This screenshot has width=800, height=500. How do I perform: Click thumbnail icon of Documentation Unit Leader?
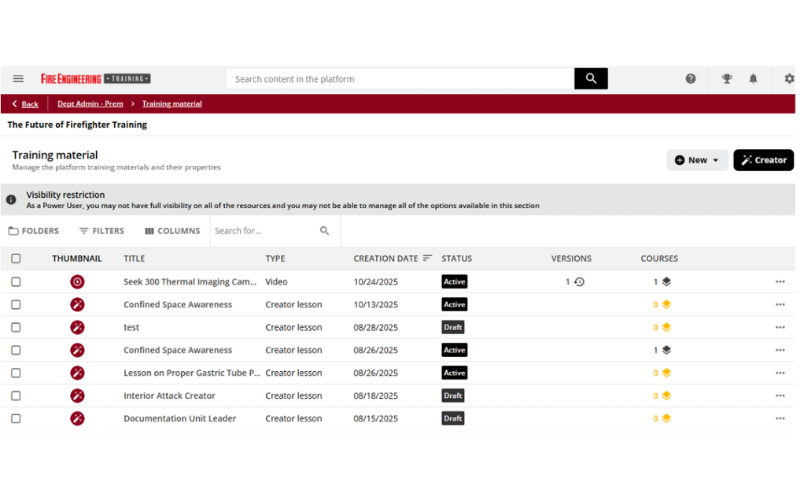pyautogui.click(x=77, y=418)
